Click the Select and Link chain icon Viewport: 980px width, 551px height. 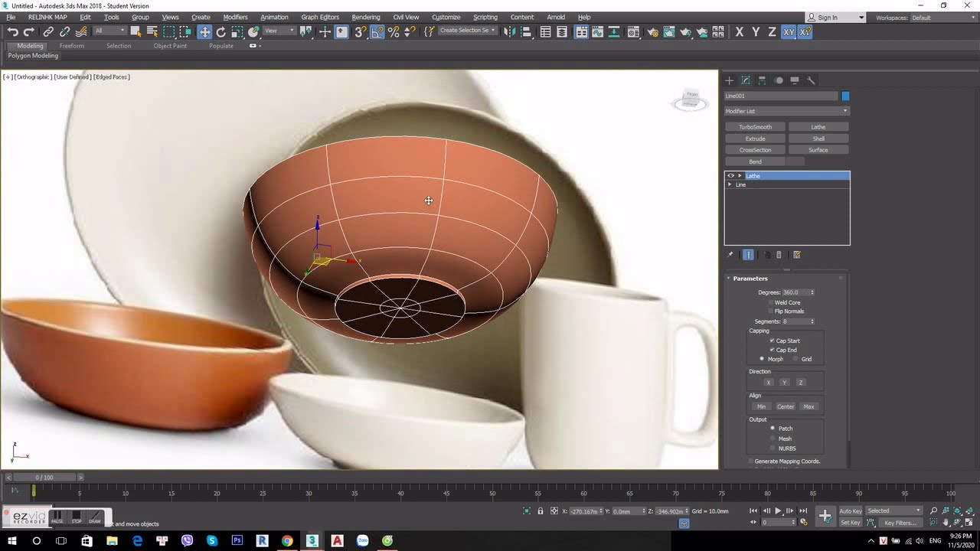coord(48,32)
